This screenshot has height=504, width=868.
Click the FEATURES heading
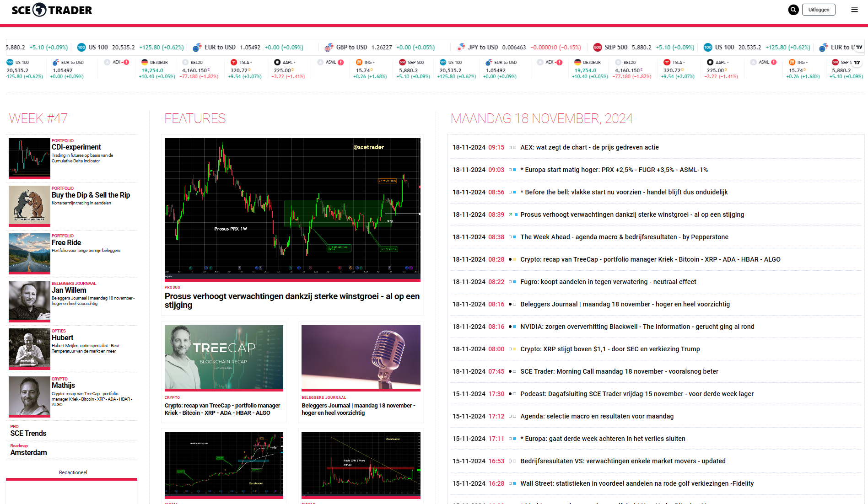point(195,118)
